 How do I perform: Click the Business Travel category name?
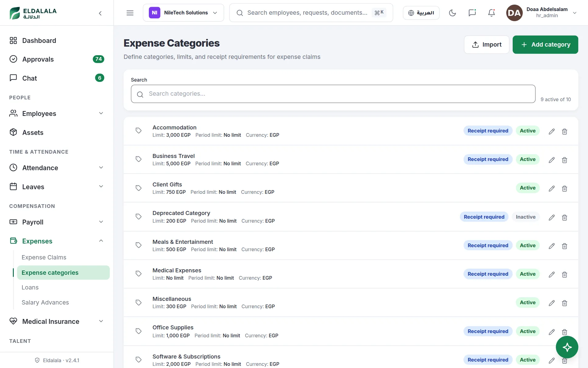pos(173,156)
